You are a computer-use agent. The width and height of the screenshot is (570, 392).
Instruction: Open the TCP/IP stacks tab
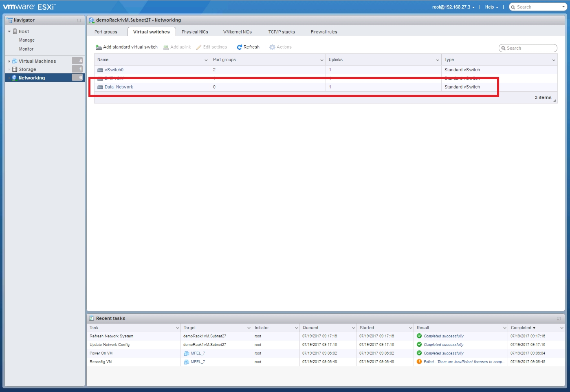point(282,32)
